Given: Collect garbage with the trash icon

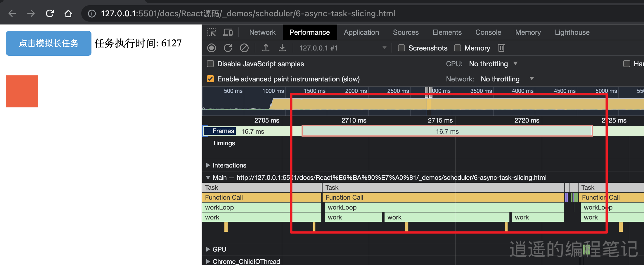Looking at the screenshot, I should pyautogui.click(x=501, y=48).
